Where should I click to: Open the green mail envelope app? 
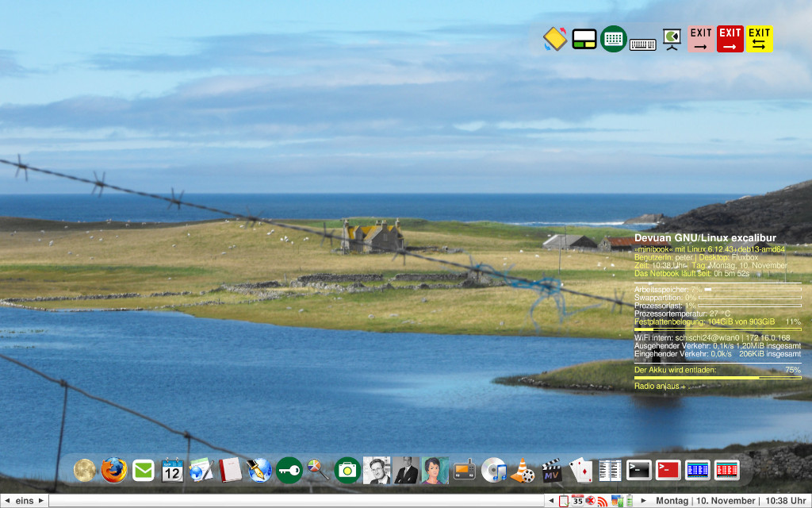(144, 471)
